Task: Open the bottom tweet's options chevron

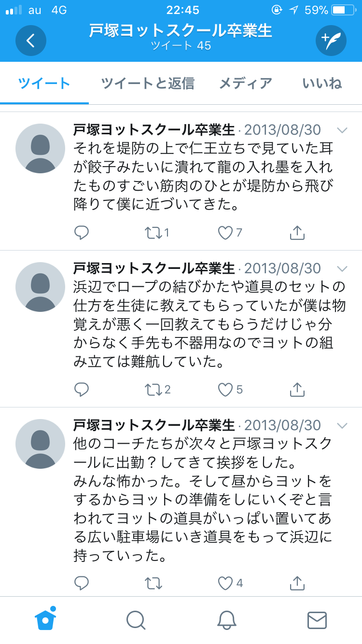Action: tap(342, 425)
